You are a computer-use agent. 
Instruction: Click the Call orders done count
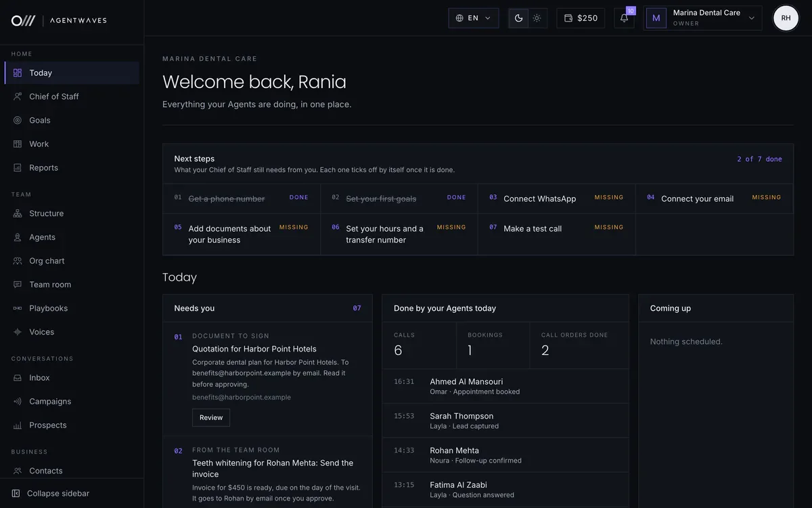[545, 350]
